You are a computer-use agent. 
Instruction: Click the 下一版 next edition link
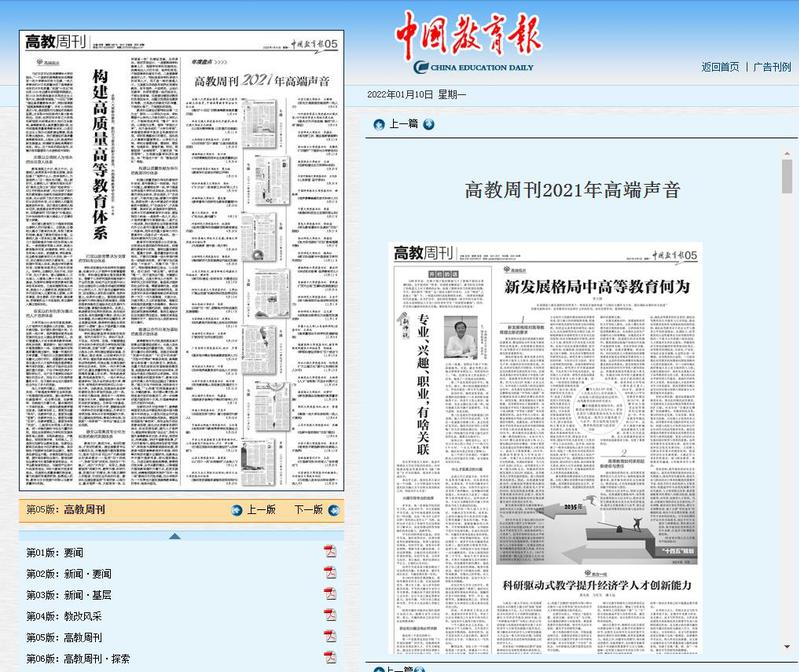click(308, 509)
